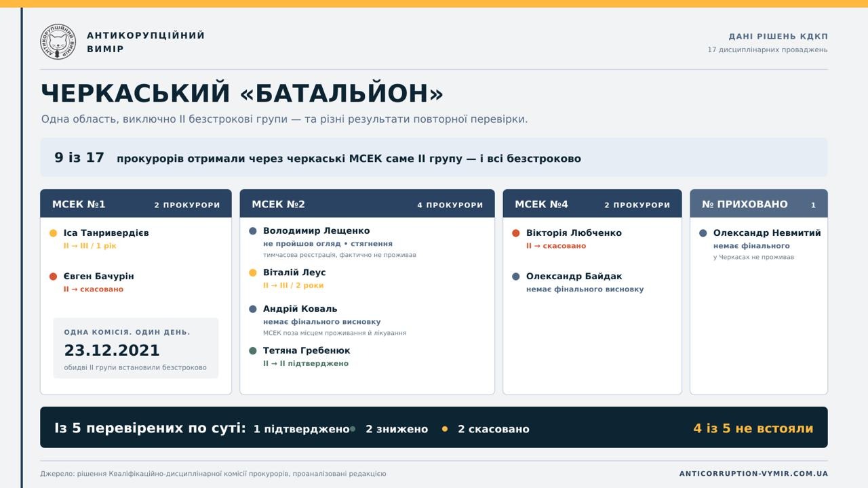Click the cat logo emblem
Screen dimensions: 868x488
58,42
